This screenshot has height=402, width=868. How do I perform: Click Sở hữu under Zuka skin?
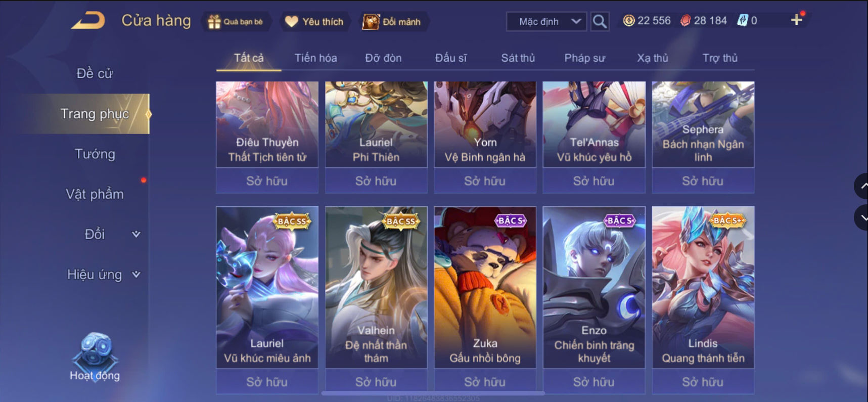click(485, 382)
